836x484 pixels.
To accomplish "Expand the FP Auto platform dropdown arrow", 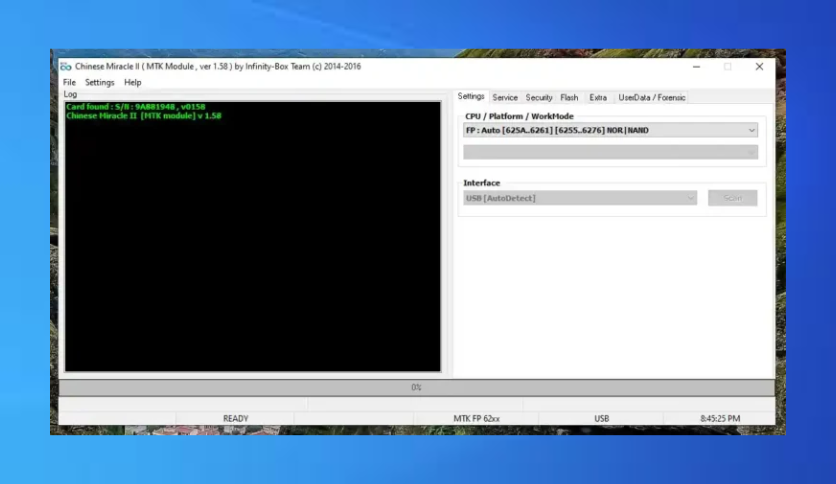I will pos(751,130).
